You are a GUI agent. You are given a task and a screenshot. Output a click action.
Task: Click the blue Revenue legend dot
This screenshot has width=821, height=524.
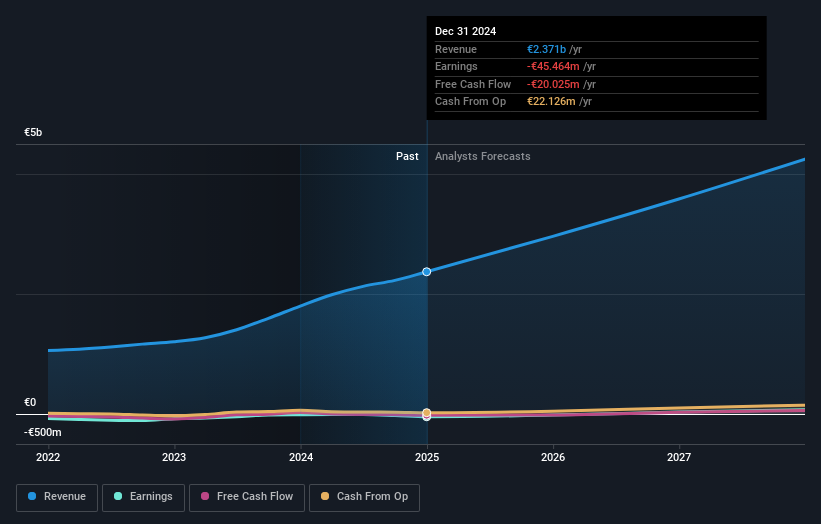point(32,496)
